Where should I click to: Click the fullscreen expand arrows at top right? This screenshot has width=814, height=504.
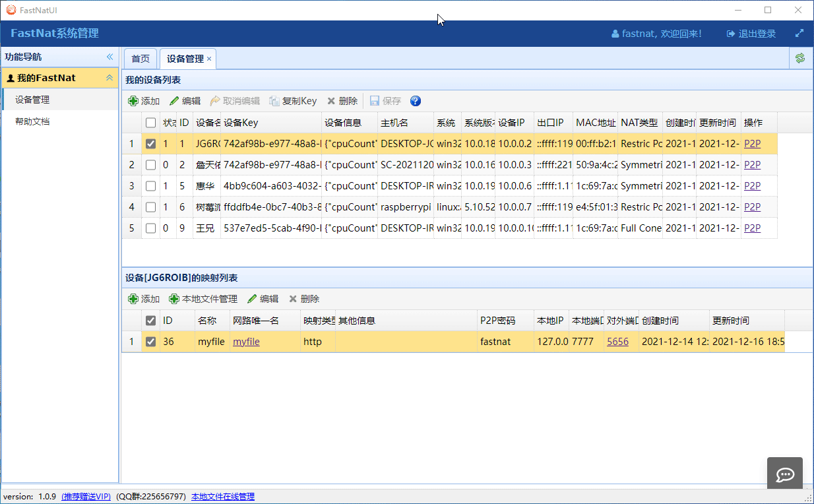799,32
